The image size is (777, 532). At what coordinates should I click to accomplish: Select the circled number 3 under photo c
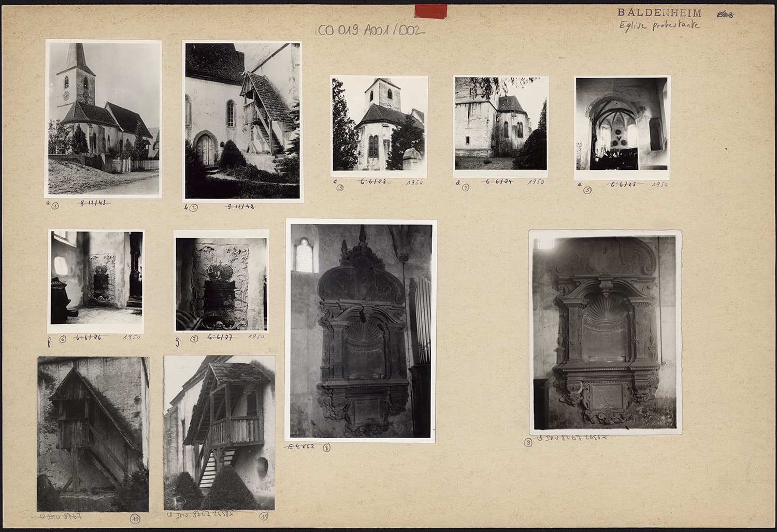click(x=340, y=188)
